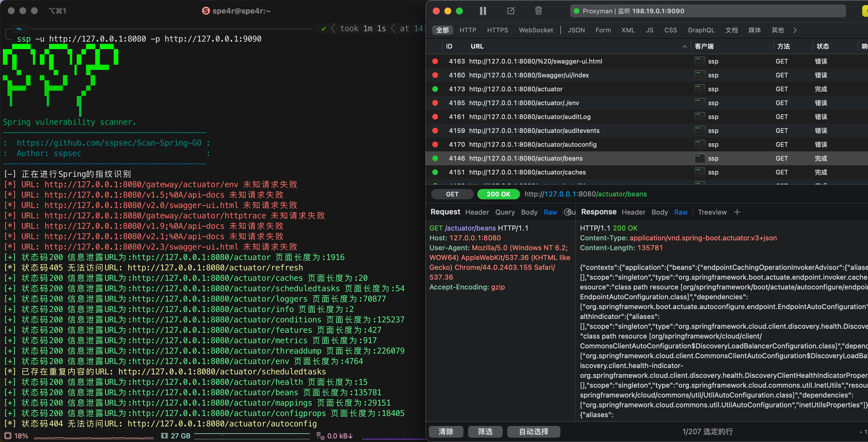This screenshot has height=442, width=868.
Task: Open Request Body tab
Action: [529, 212]
